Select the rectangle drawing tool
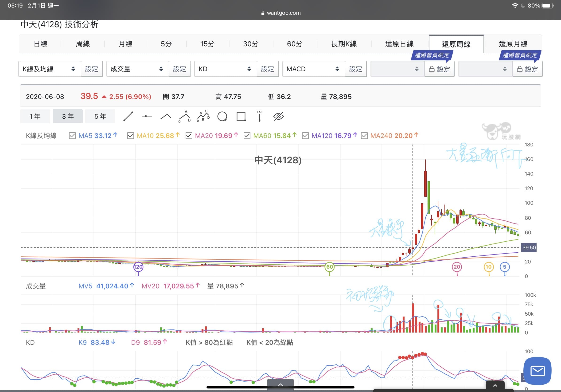The width and height of the screenshot is (561, 392). (241, 116)
